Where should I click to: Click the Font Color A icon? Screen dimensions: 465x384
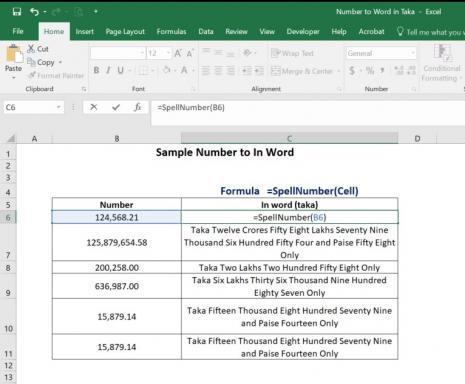click(184, 70)
